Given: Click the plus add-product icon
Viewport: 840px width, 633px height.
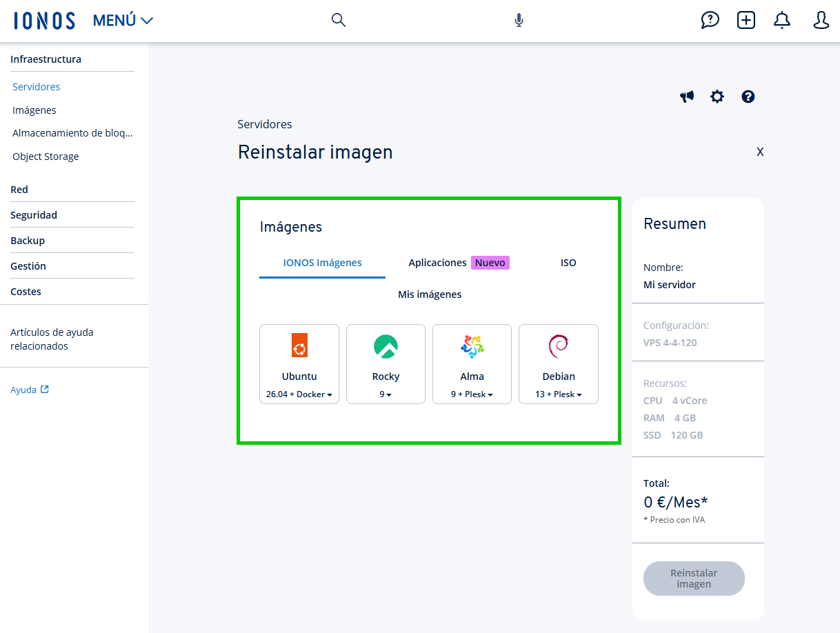Looking at the screenshot, I should coord(746,20).
